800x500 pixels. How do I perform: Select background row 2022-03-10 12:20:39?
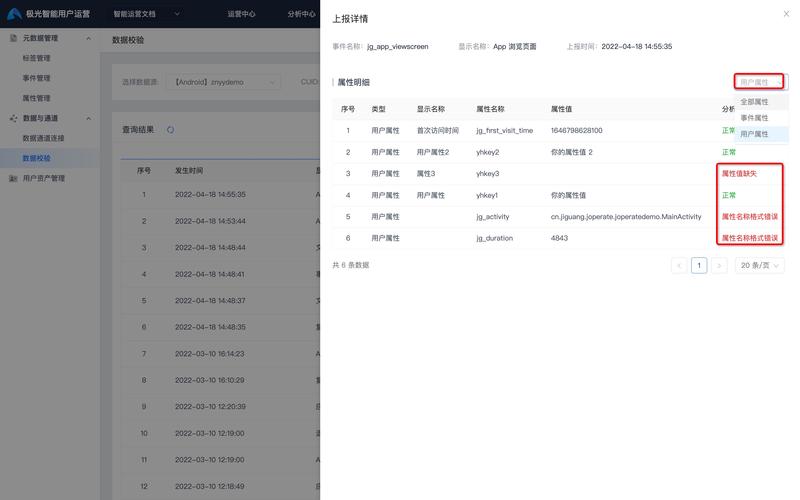coord(220,407)
